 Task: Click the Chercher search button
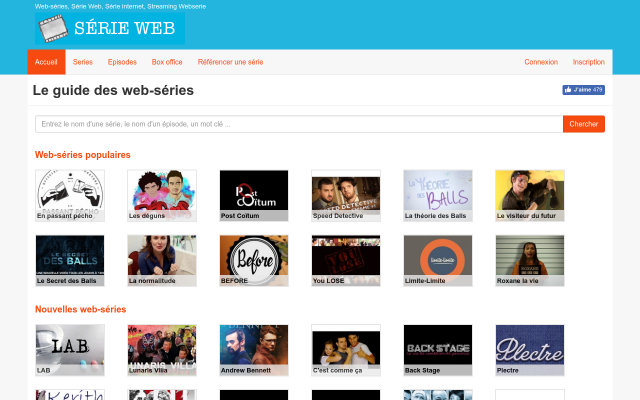point(584,124)
